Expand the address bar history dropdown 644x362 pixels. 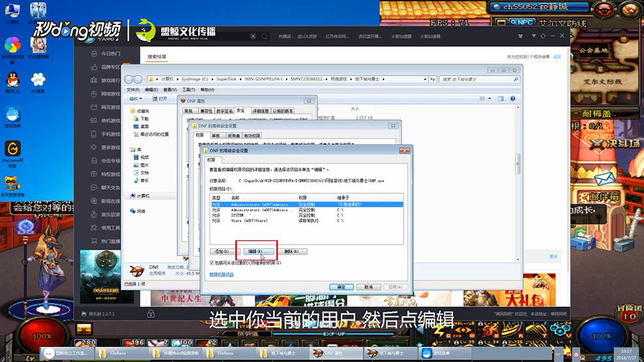[425, 79]
